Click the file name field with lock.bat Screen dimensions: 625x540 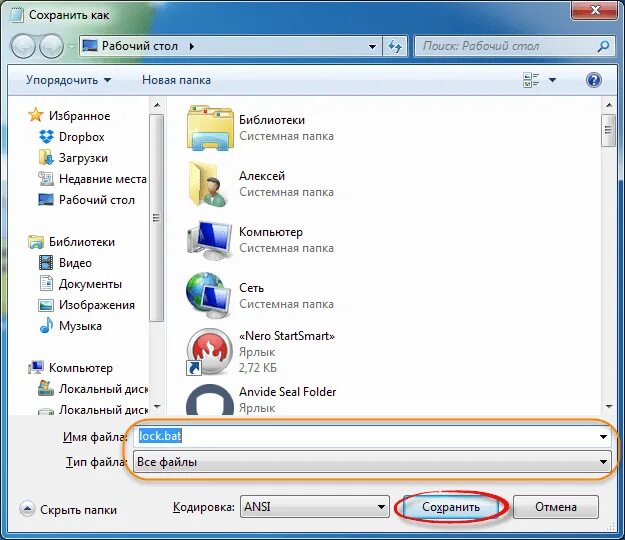coord(372,436)
